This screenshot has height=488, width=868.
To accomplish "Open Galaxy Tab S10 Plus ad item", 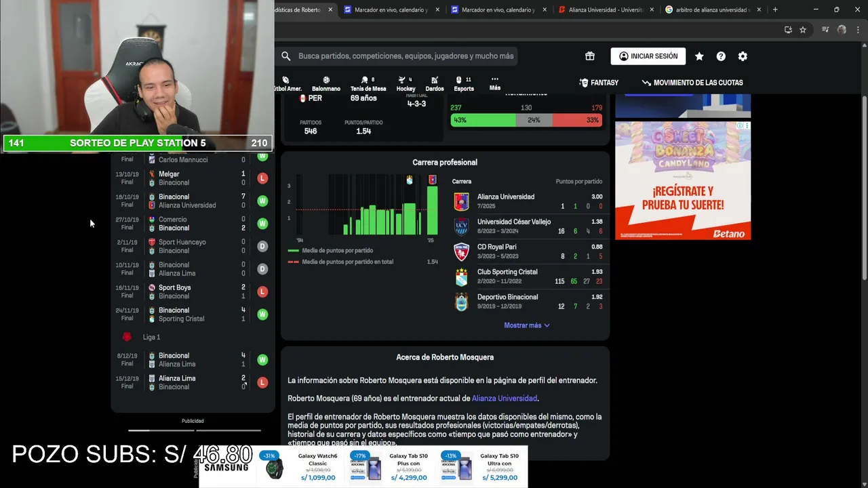I will [391, 466].
